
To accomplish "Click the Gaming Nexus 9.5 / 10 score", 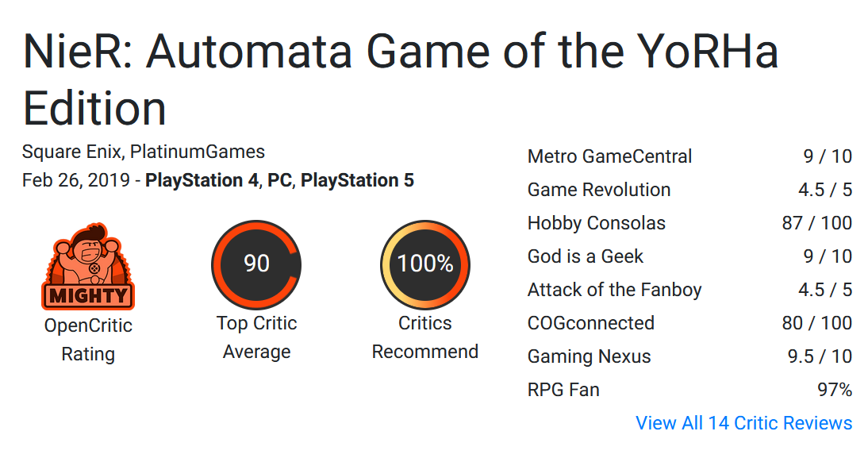I will [x=820, y=356].
